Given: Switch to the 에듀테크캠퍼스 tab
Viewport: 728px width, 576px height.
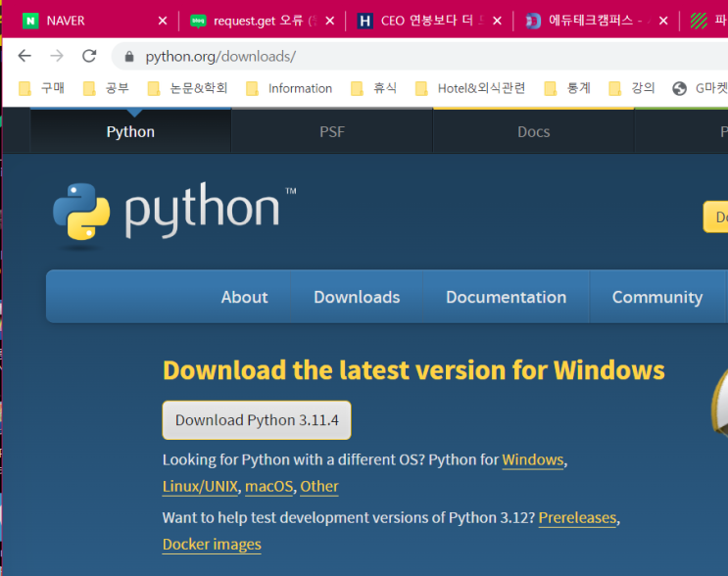Looking at the screenshot, I should [x=589, y=21].
